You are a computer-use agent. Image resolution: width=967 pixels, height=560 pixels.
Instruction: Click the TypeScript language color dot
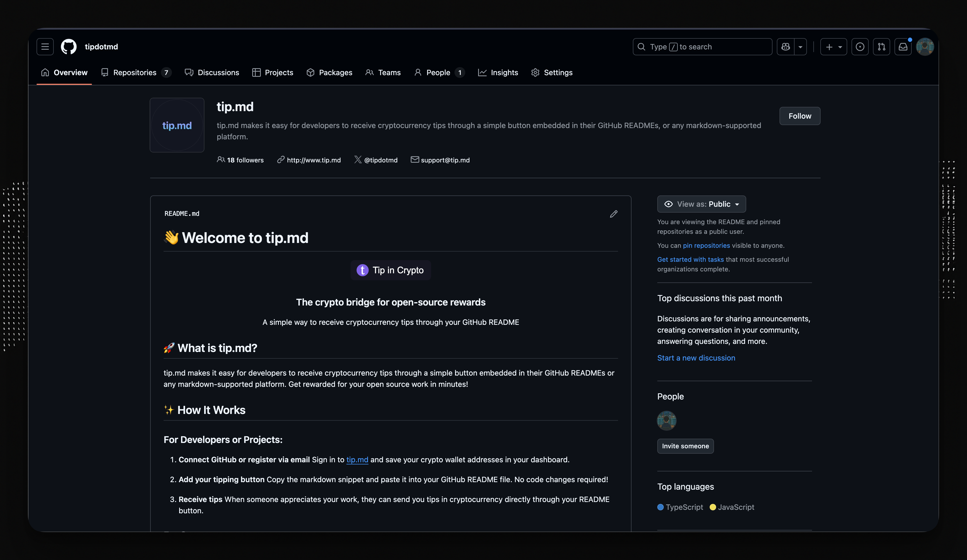[x=661, y=507]
